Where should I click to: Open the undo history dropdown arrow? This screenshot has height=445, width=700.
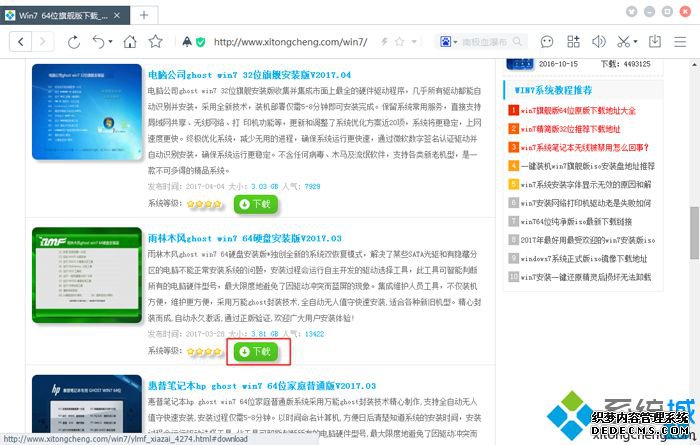[x=110, y=42]
